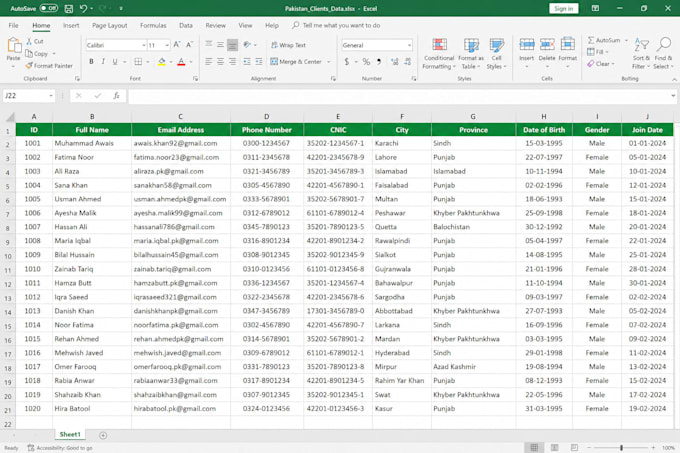
Task: Click the Accounting dollar format icon
Action: pyautogui.click(x=347, y=62)
